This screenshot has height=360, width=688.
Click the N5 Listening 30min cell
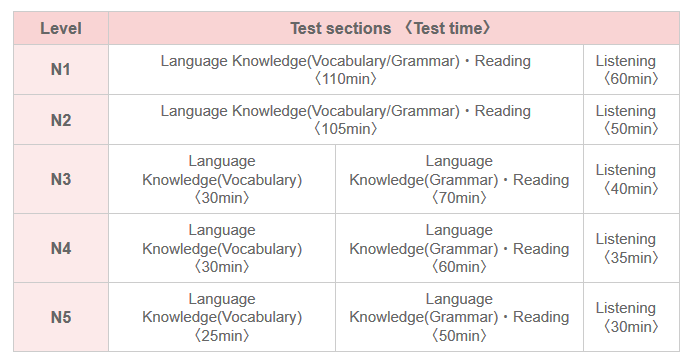pyautogui.click(x=631, y=317)
